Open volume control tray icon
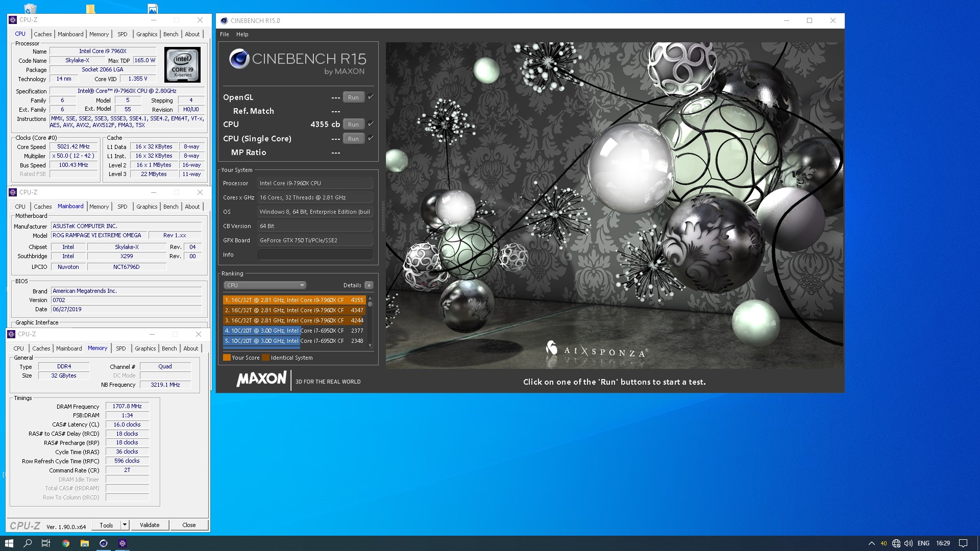Image resolution: width=980 pixels, height=551 pixels. click(909, 543)
